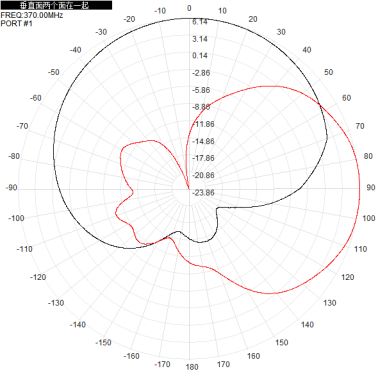The image size is (378, 378).
Task: Click the 130 degree angle label
Action: click(330, 303)
